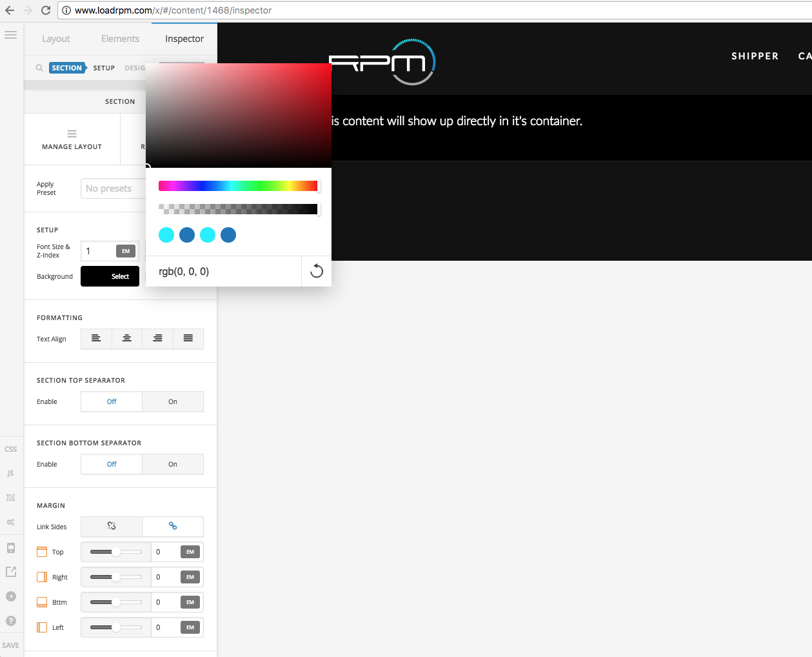This screenshot has height=657, width=812.
Task: Click the Manage Layout button
Action: (72, 139)
